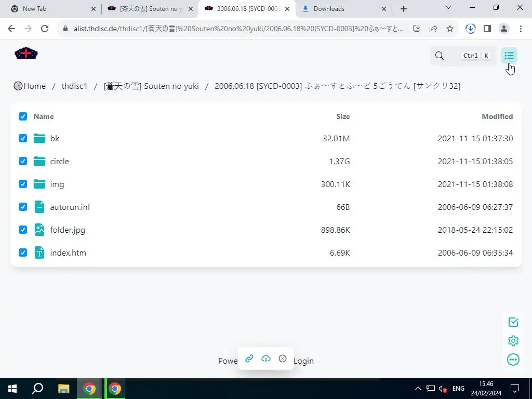Toggle the select-all checkbox beside Name
This screenshot has height=399, width=532.
tap(23, 116)
